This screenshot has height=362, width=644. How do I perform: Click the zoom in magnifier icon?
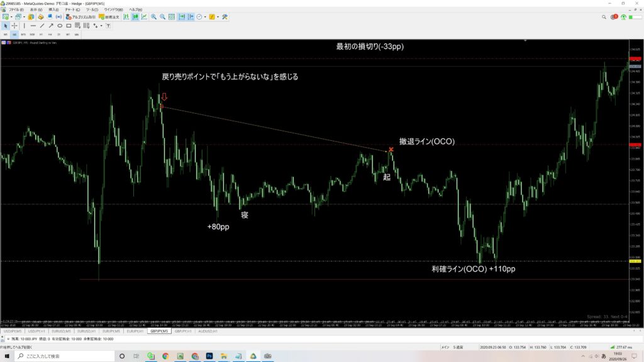(x=153, y=17)
